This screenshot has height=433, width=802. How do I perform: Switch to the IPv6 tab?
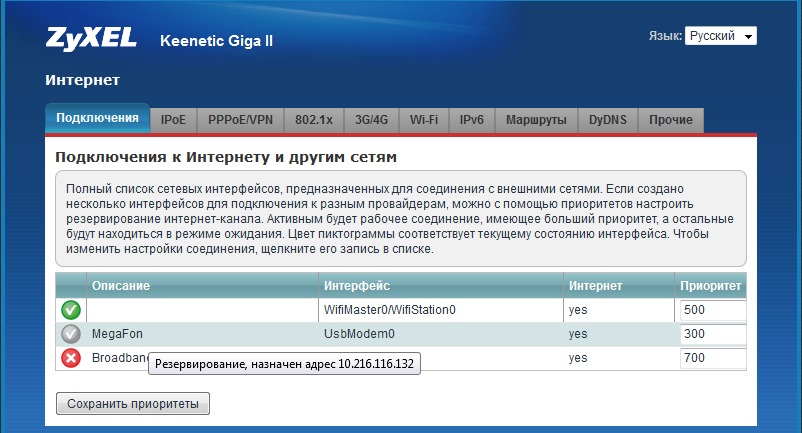pyautogui.click(x=472, y=120)
